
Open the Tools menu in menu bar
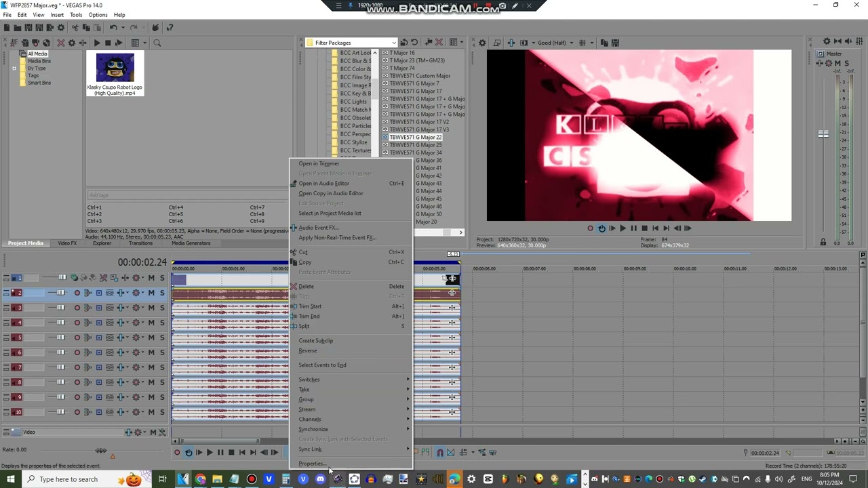pos(76,15)
